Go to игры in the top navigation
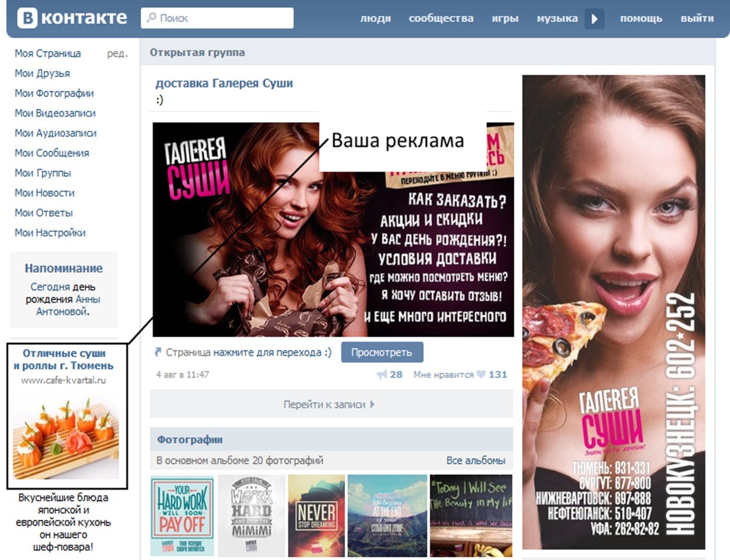Image resolution: width=730 pixels, height=560 pixels. pos(505,18)
